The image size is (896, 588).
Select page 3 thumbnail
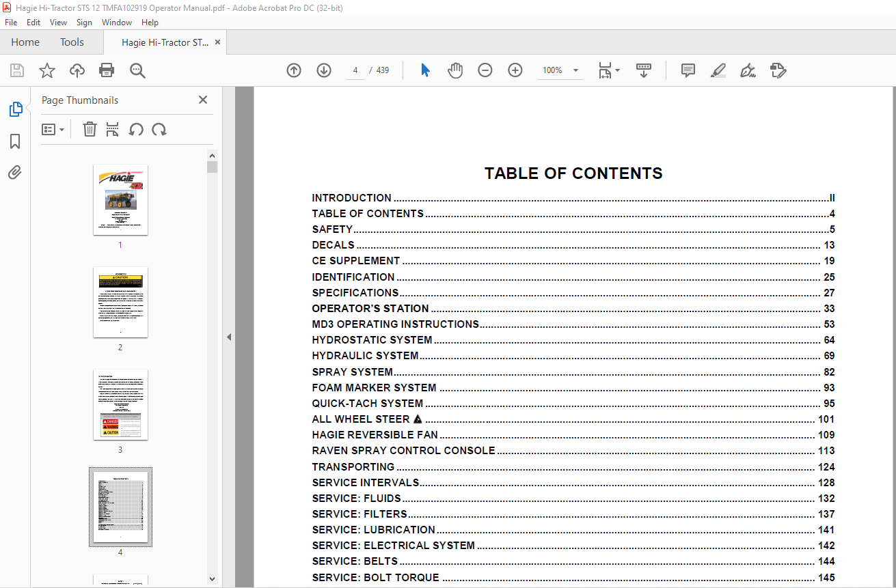tap(120, 405)
